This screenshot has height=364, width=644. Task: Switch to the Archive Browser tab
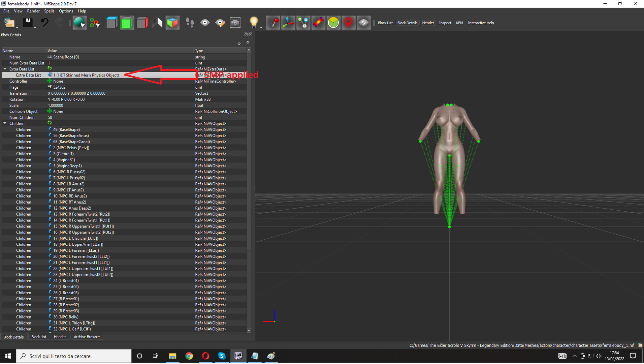tap(87, 337)
